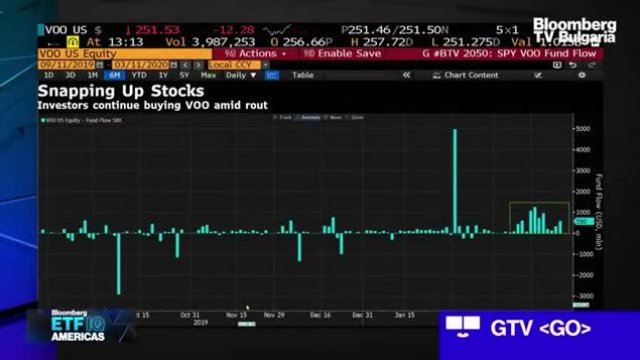Click the screenshot export icon
The height and width of the screenshot is (360, 640).
click(x=557, y=65)
